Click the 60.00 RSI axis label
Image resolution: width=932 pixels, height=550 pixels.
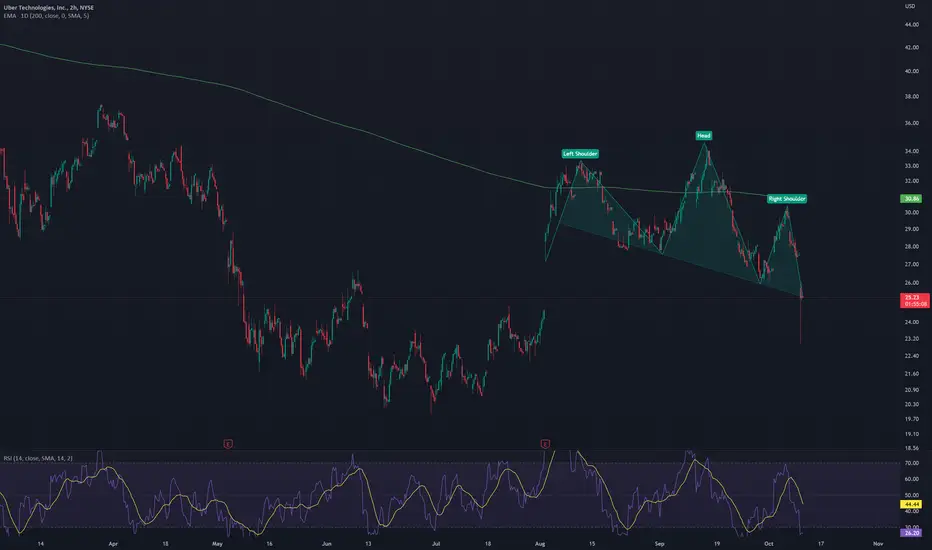tap(911, 479)
